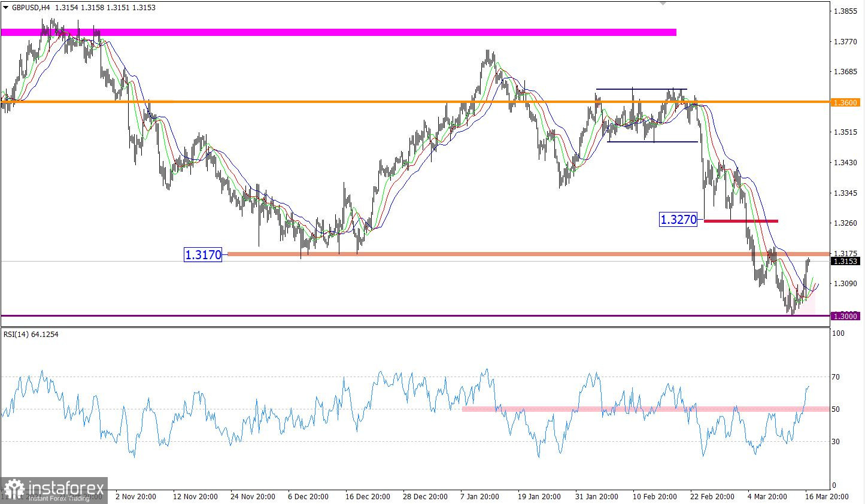865x504 pixels.
Task: Click the 22 Feb 20:00 time label
Action: tap(712, 497)
